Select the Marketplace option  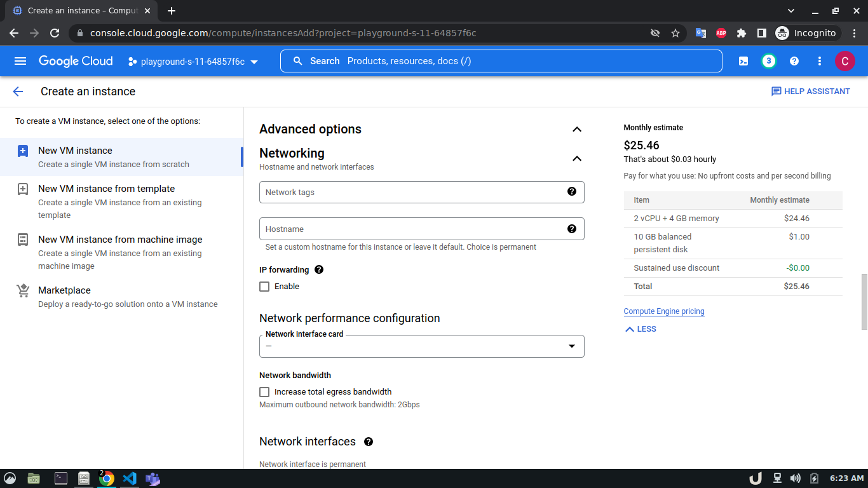pos(121,297)
